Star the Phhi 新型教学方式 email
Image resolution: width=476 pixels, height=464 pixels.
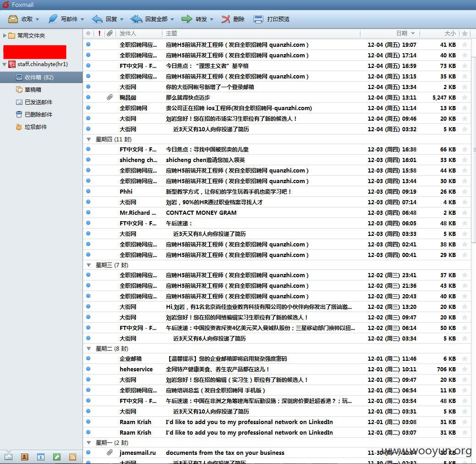click(x=465, y=191)
